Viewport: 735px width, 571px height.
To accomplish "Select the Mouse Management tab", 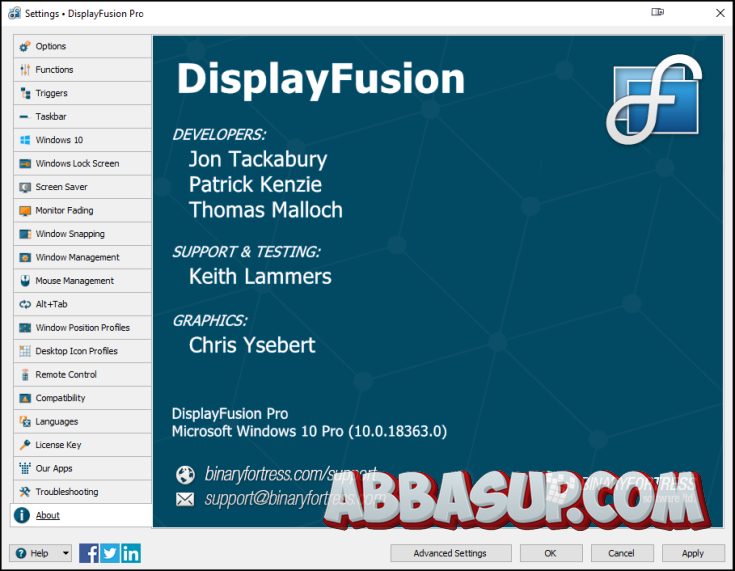I will click(82, 281).
